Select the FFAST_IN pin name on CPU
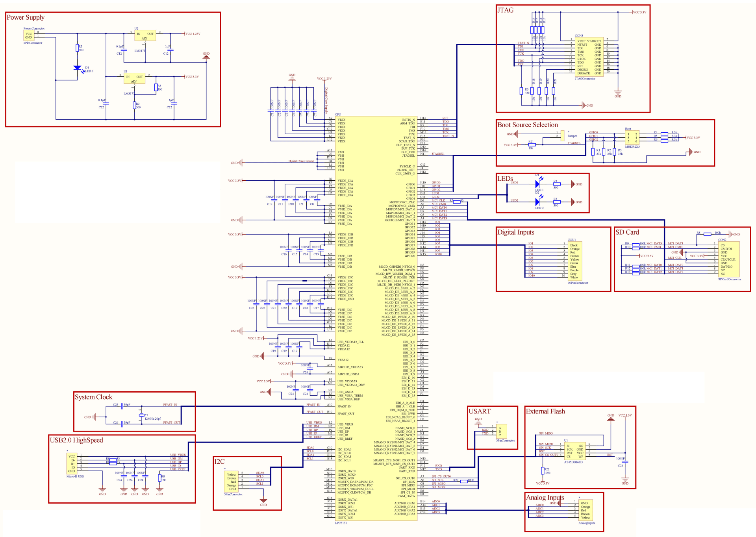Screen dimensions: 756x537 [345, 406]
